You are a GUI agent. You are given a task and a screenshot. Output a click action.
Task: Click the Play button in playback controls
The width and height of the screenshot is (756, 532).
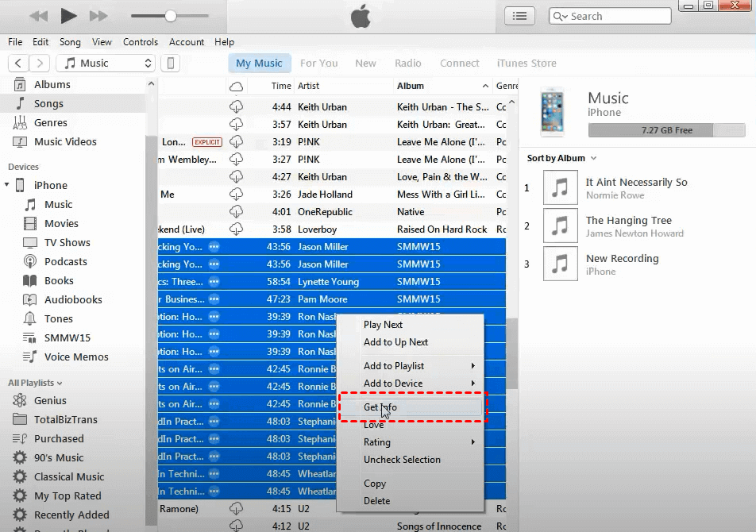69,16
